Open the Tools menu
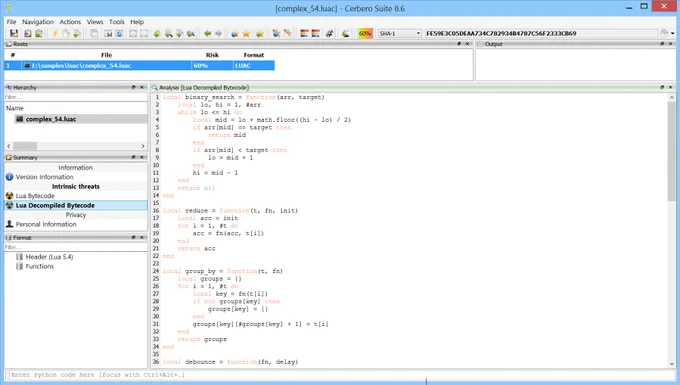Screen dimensions: 680x385 tap(117, 22)
